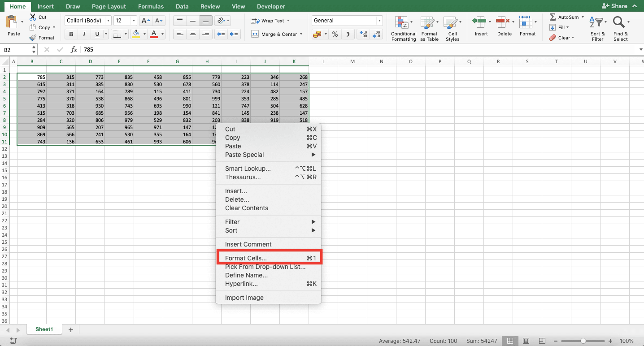Toggle center text alignment
644x346 pixels.
193,34
